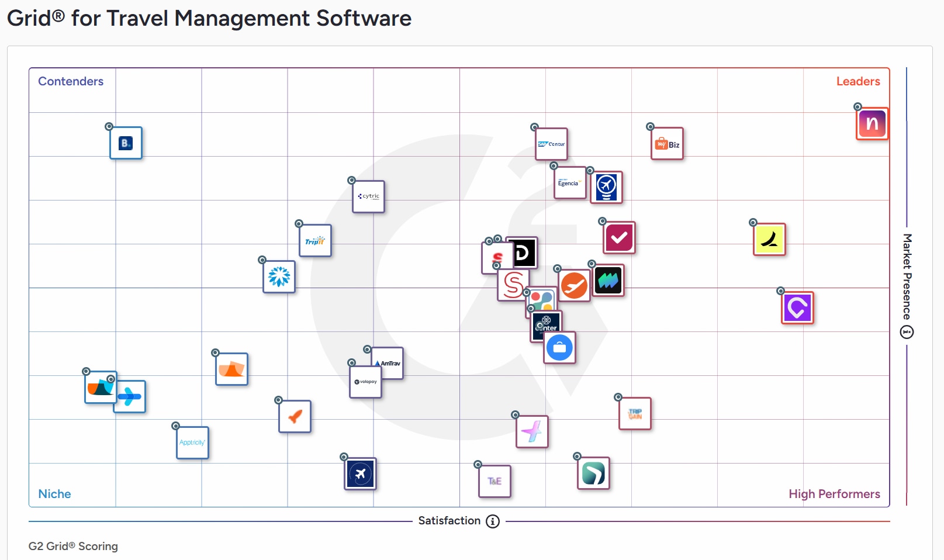
Task: Click the G2 Grid Scoring link
Action: [x=74, y=546]
